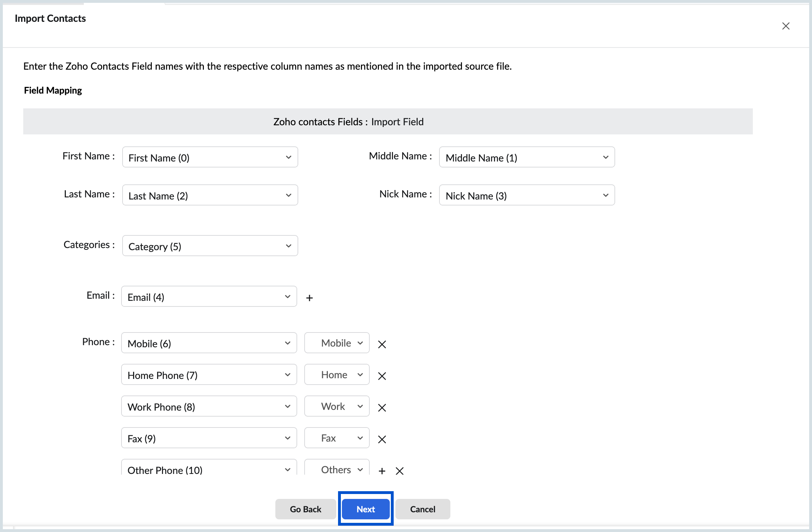The image size is (812, 532).
Task: Remove the Other Phone (10) row
Action: pyautogui.click(x=399, y=471)
